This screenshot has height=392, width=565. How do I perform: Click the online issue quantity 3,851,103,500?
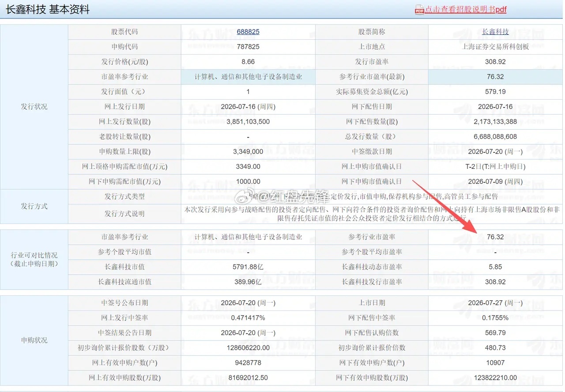pyautogui.click(x=248, y=122)
